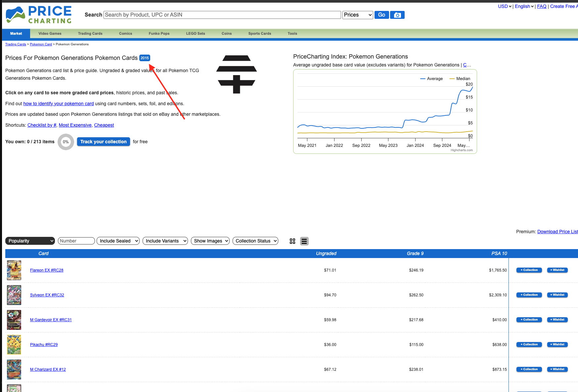Open Flareon EX card thumbnail
This screenshot has height=392, width=578.
(x=14, y=270)
